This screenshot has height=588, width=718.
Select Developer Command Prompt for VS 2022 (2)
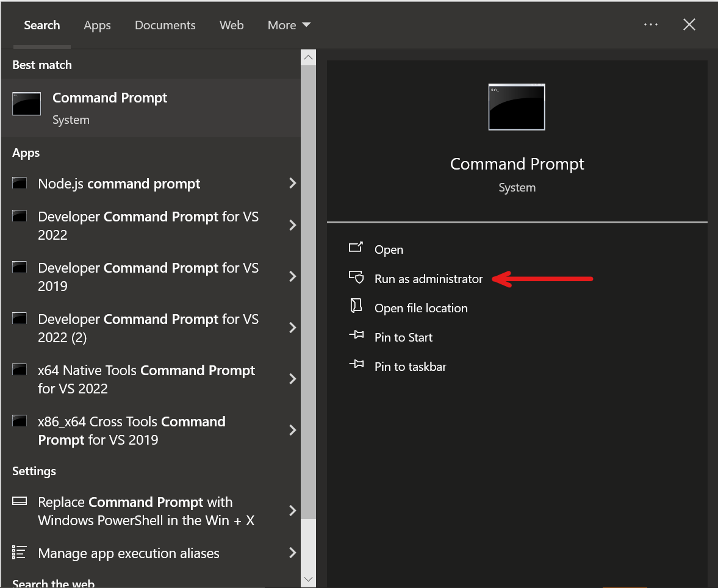(151, 328)
